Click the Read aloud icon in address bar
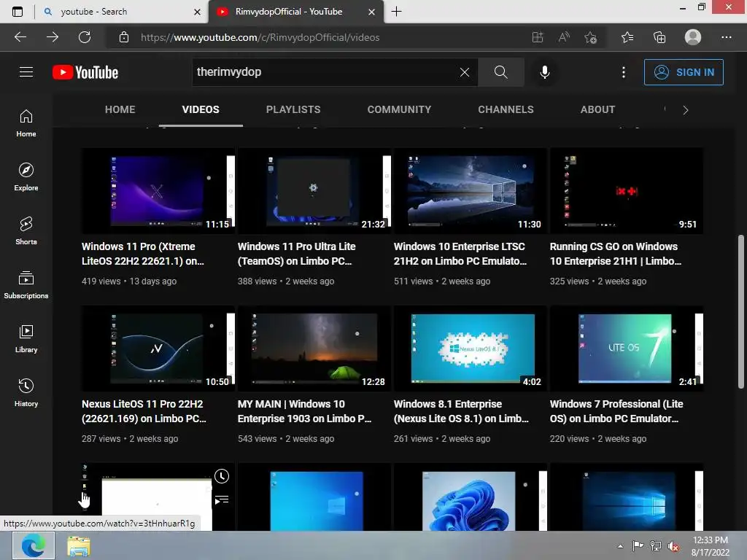 [564, 37]
